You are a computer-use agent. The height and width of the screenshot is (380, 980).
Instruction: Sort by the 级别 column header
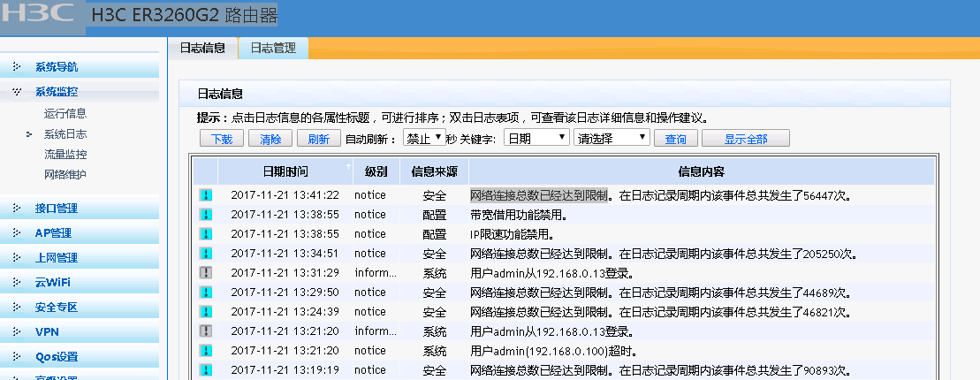376,171
